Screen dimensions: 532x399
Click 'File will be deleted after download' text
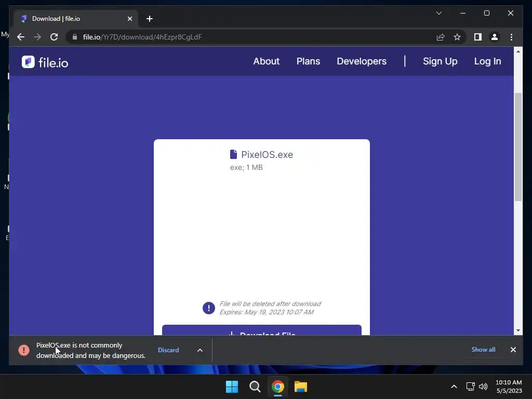270,303
